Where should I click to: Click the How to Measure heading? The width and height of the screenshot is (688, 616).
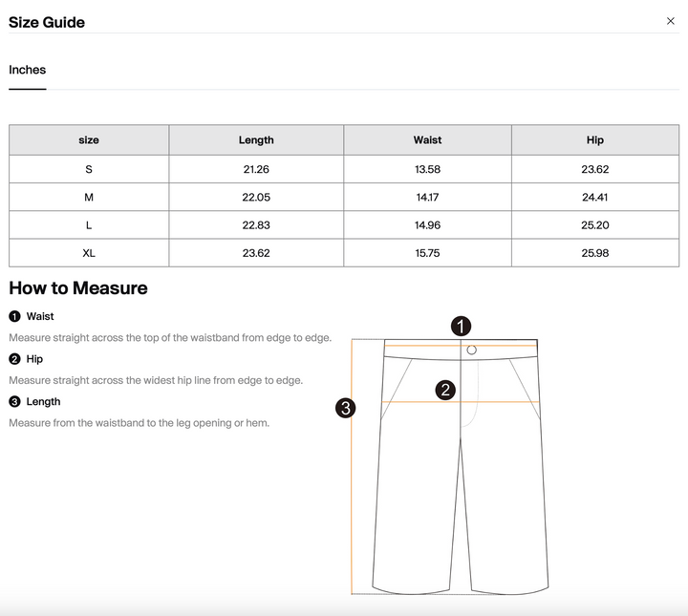tap(78, 288)
